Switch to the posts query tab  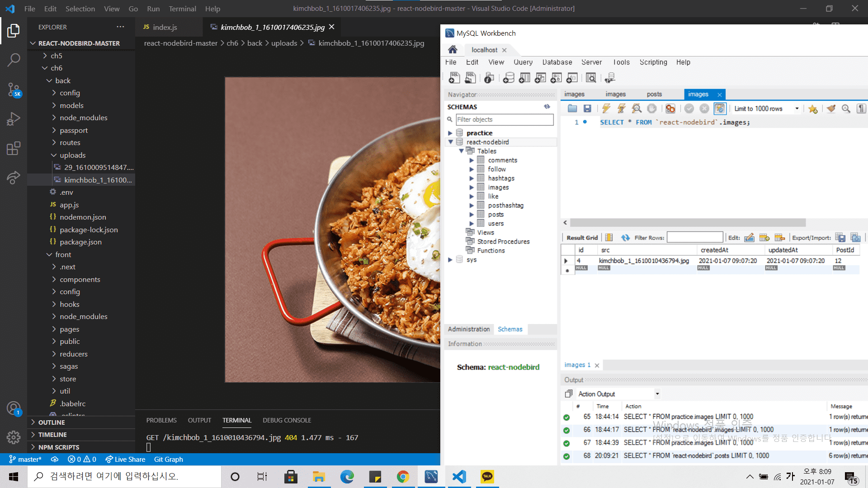(654, 94)
